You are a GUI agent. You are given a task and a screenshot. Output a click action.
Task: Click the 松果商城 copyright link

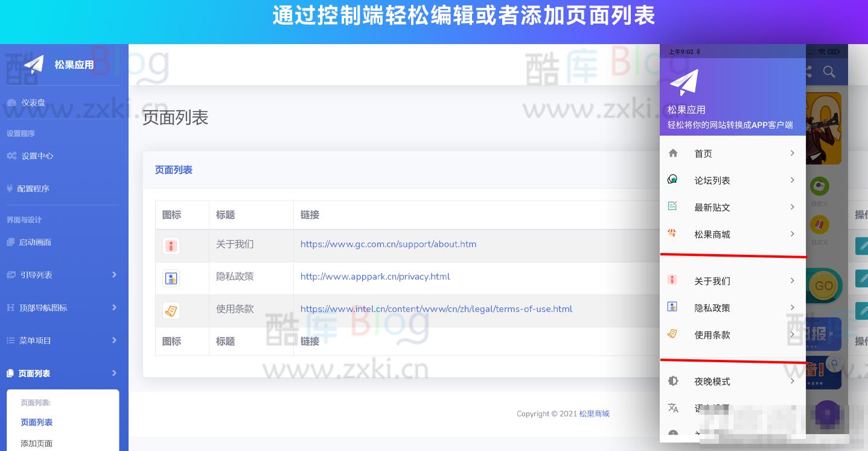pos(596,414)
